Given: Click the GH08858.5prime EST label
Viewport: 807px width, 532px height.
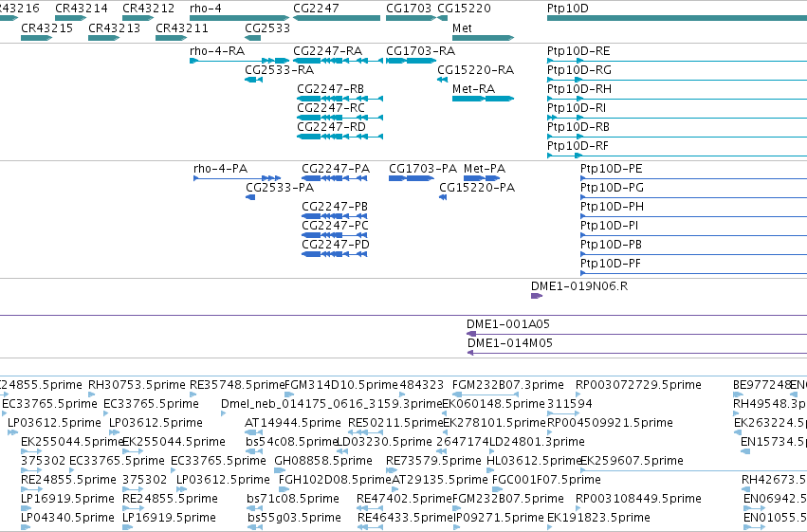Looking at the screenshot, I should [x=323, y=461].
